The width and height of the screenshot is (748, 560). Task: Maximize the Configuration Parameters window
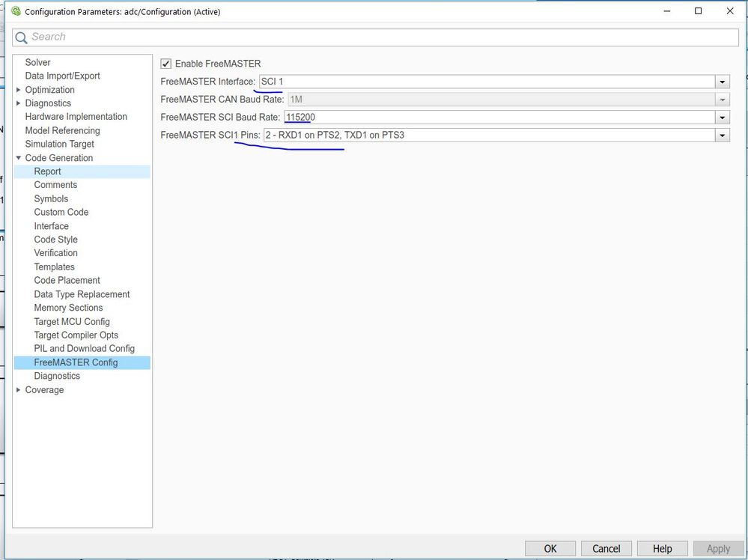coord(699,11)
